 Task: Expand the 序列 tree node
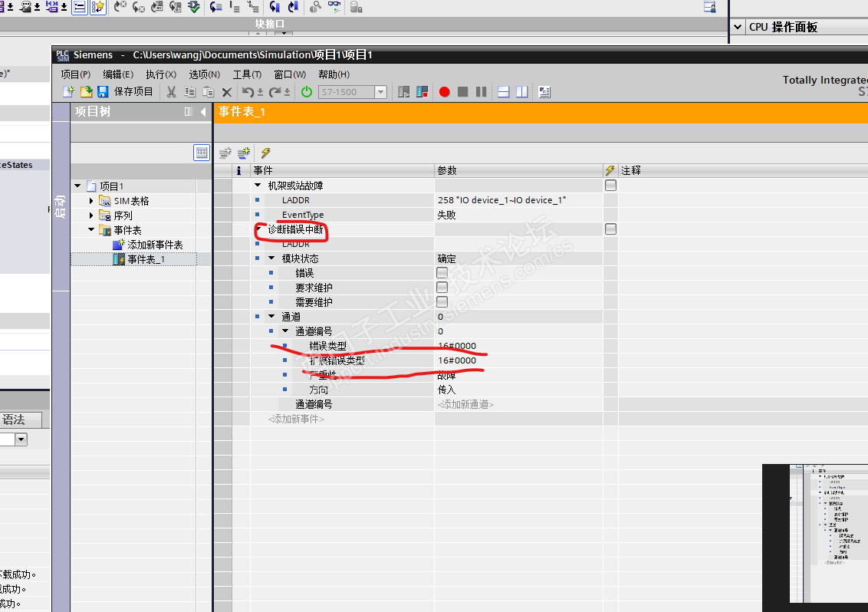pyautogui.click(x=91, y=215)
